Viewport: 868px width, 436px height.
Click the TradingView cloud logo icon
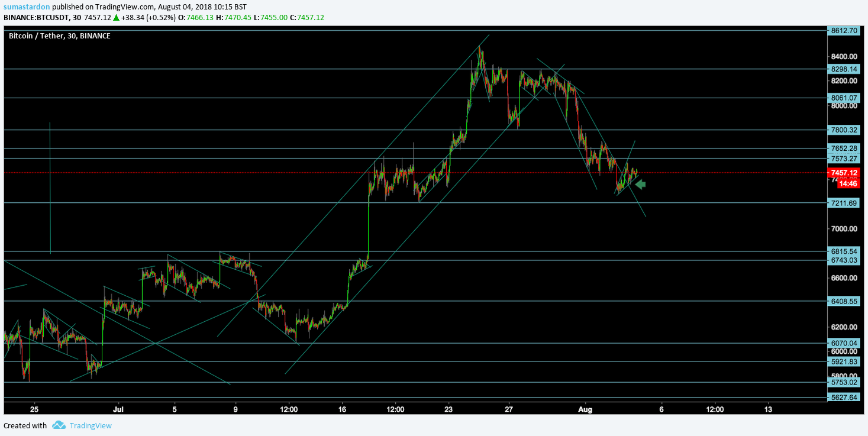pos(59,425)
